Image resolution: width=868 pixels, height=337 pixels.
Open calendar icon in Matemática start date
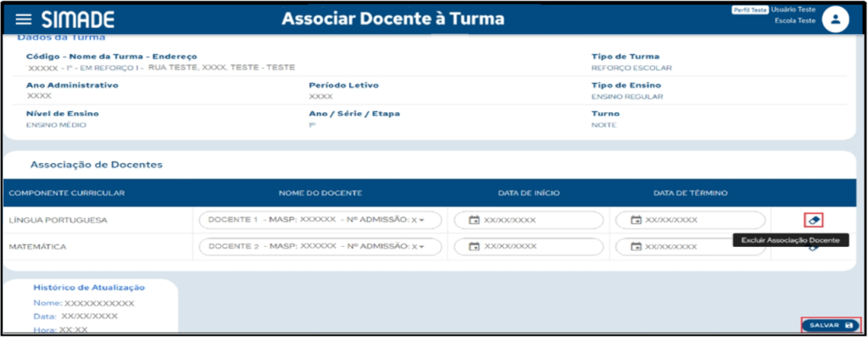click(x=474, y=246)
